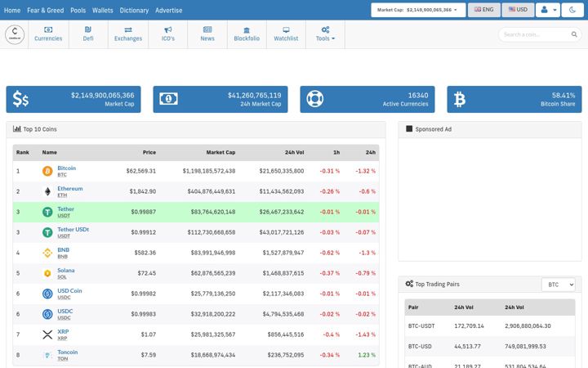The image size is (588, 368).
Task: Click the BTC-USDT pair row
Action: [x=490, y=326]
